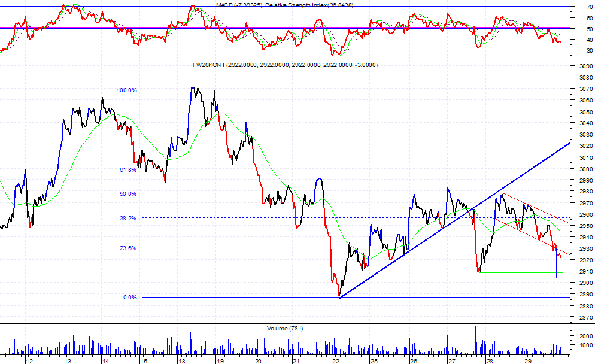Screen dimensions: 595x364
Task: Click the 30 value on RSI axis
Action: [x=590, y=51]
